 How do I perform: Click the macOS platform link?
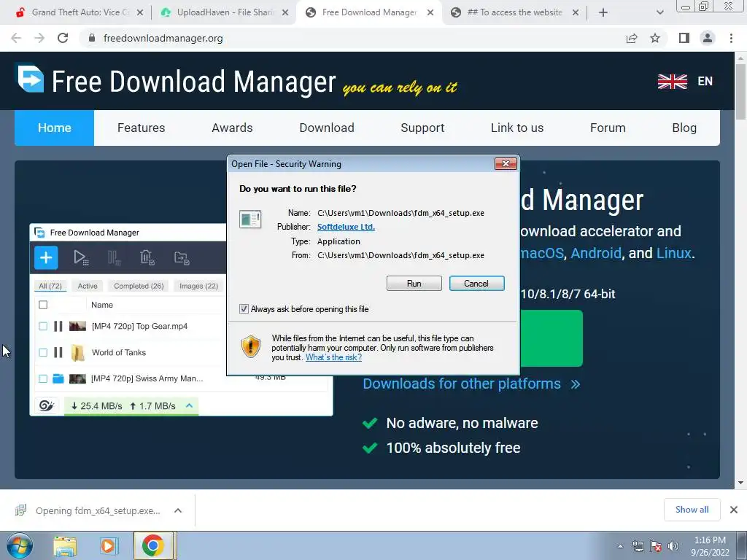coord(542,253)
